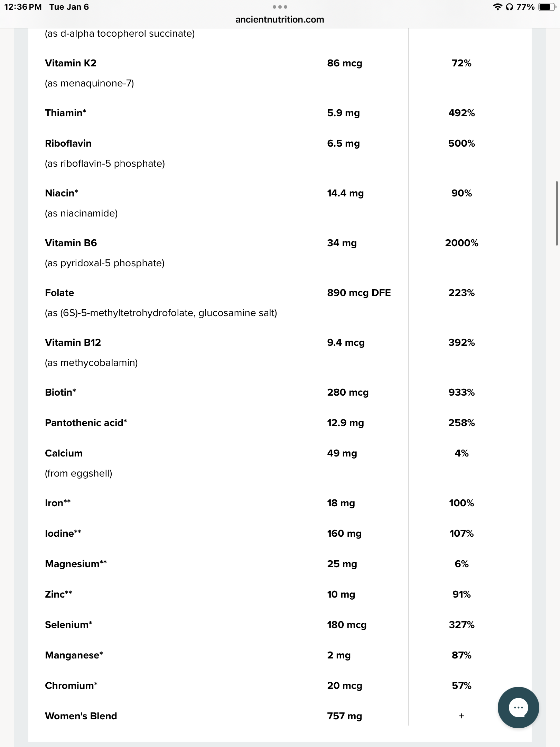Tap the multitasking three-dots at top
Viewport: 560px width, 747px height.
(x=280, y=7)
